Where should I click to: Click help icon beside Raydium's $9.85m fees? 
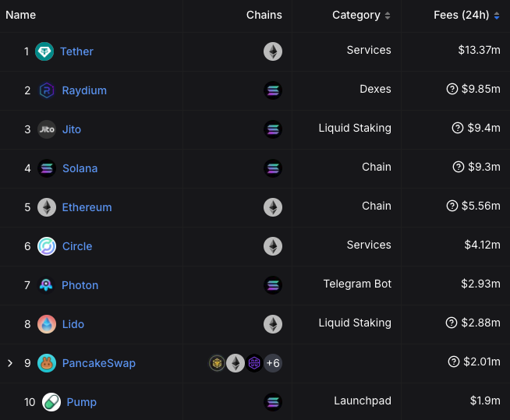tap(452, 89)
